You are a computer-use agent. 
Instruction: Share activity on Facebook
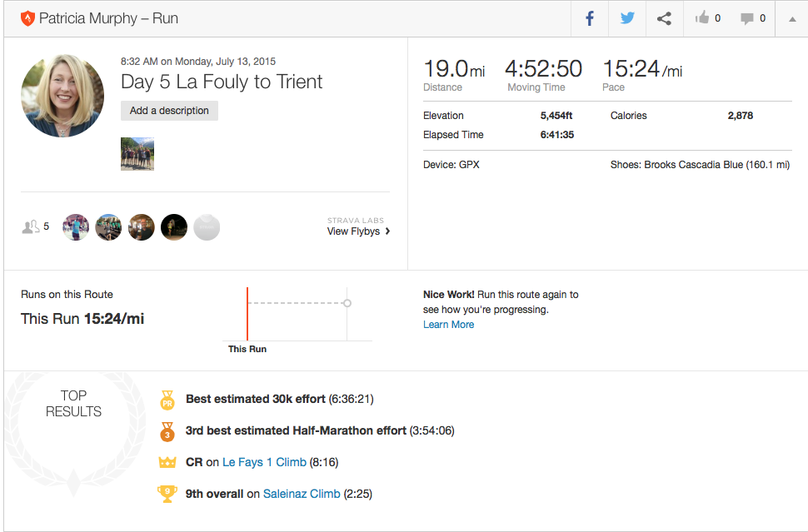click(590, 18)
